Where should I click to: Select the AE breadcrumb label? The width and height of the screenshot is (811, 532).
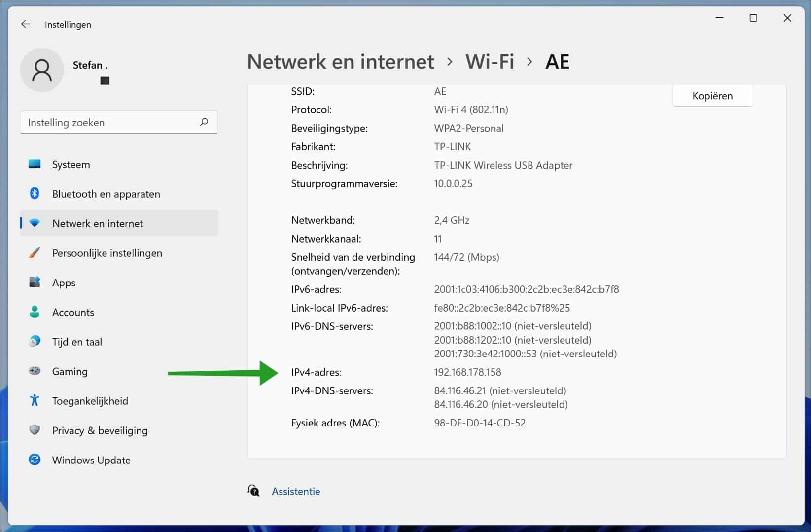(x=557, y=61)
